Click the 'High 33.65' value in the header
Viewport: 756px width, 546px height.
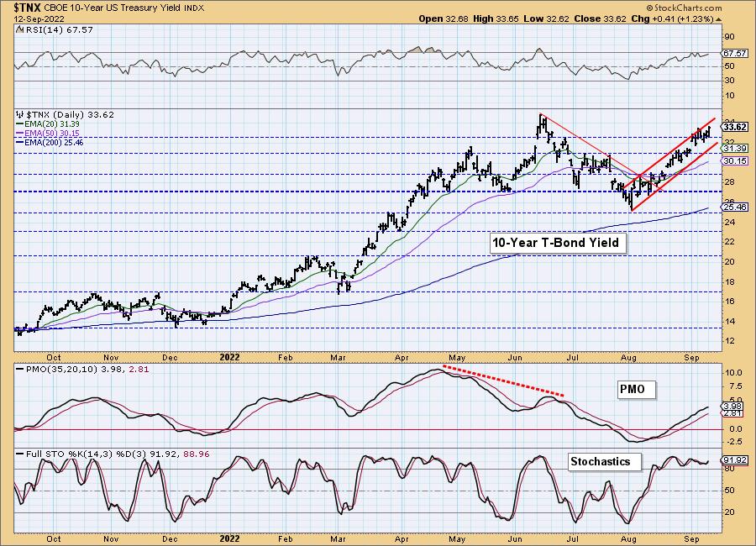tap(496, 18)
